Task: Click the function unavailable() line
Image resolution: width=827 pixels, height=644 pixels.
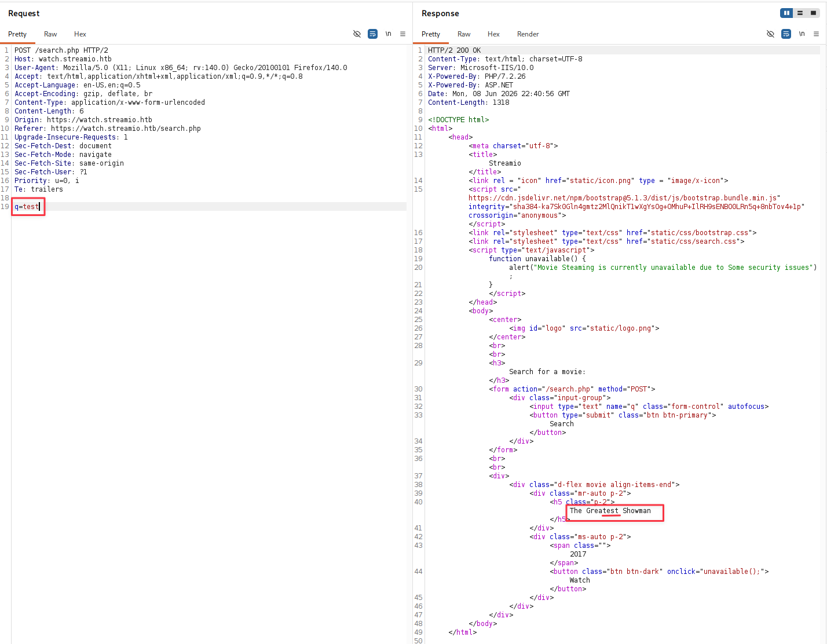Action: [537, 259]
